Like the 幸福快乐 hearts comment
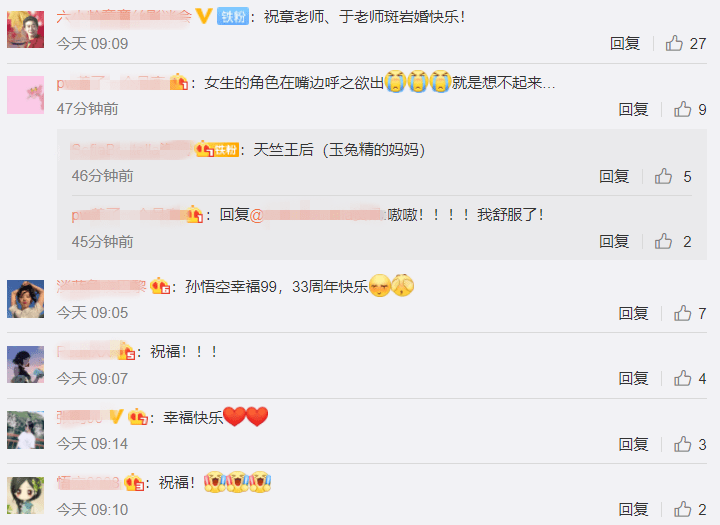 682,444
